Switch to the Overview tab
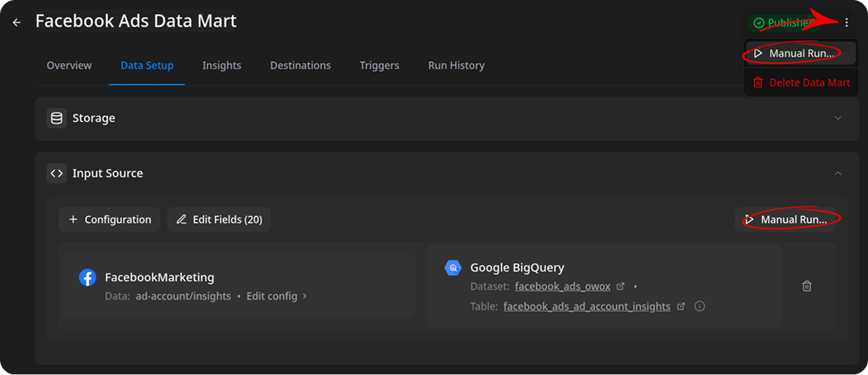This screenshot has height=375, width=868. tap(69, 65)
